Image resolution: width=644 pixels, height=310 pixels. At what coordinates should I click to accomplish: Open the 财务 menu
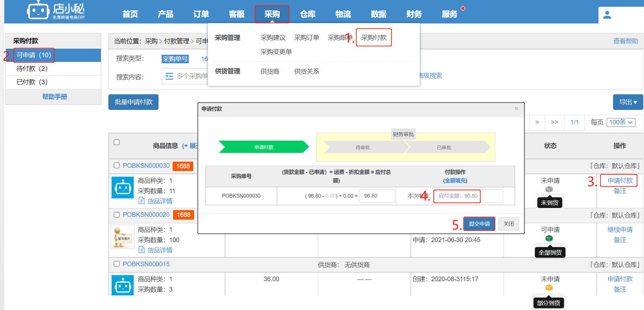[414, 14]
